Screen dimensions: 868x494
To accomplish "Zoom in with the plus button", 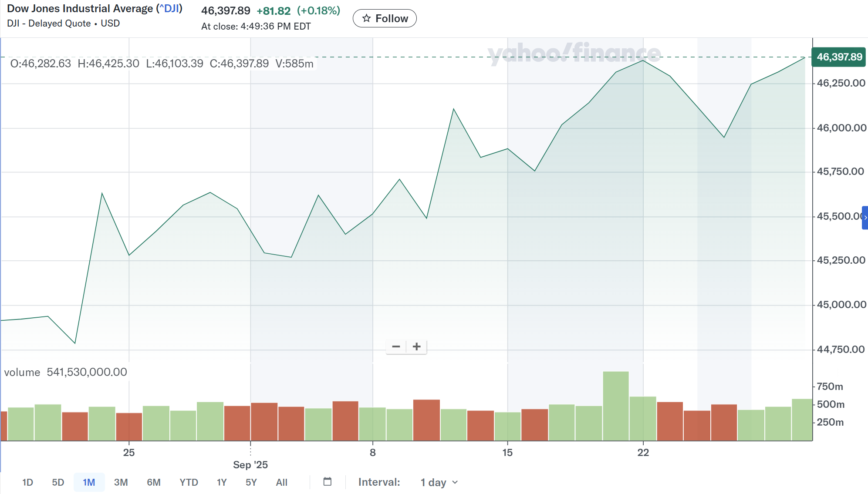I will coord(417,346).
